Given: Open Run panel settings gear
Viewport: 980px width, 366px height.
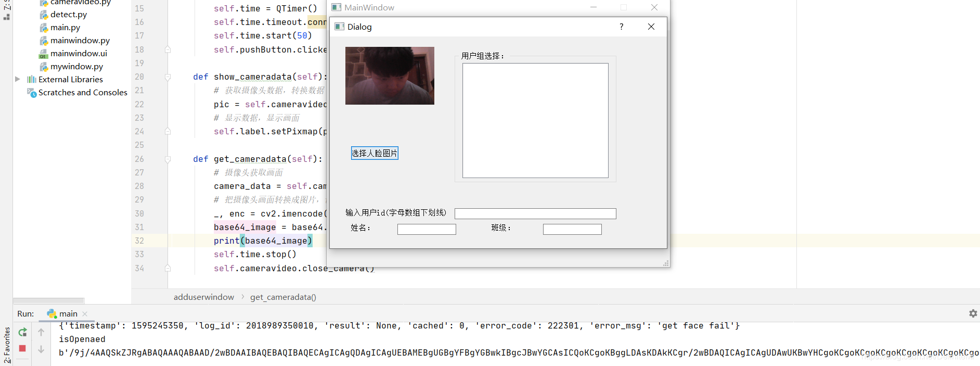Looking at the screenshot, I should (973, 313).
